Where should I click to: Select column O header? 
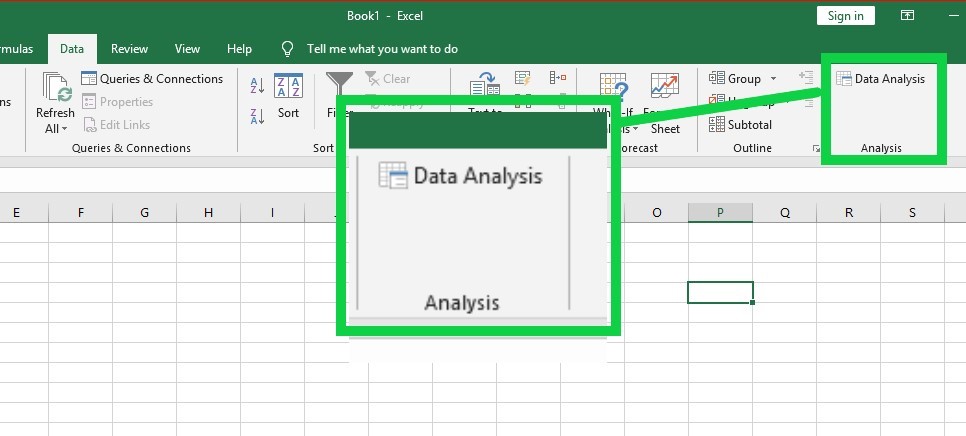coord(656,213)
